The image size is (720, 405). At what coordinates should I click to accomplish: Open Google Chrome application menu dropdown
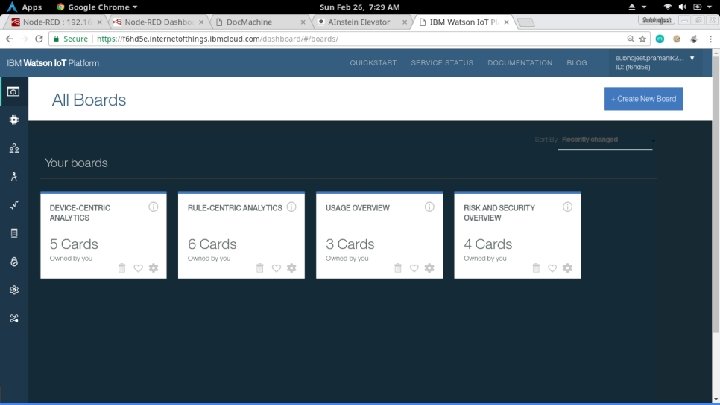point(97,7)
